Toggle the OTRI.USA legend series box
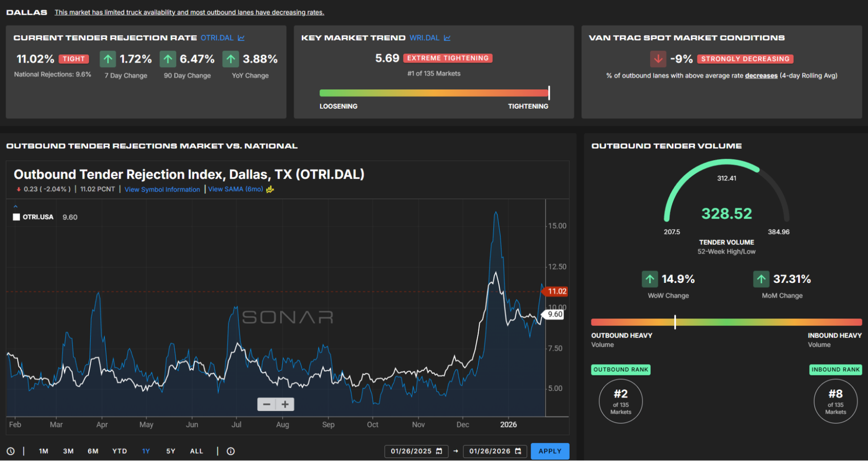 [x=17, y=217]
